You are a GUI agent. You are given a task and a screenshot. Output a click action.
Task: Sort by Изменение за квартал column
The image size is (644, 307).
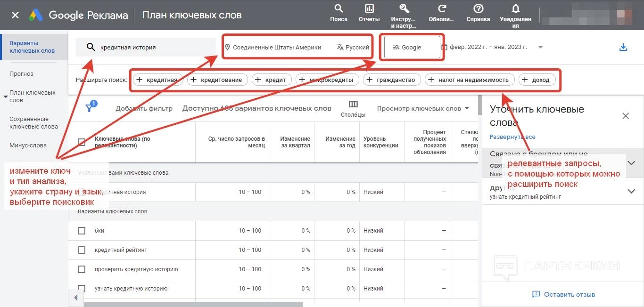(x=295, y=142)
